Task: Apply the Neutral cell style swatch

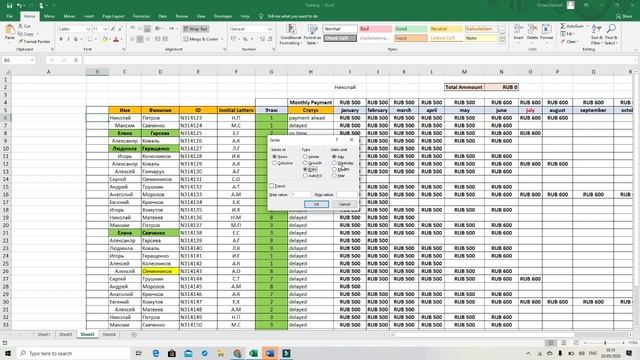Action: (446, 29)
